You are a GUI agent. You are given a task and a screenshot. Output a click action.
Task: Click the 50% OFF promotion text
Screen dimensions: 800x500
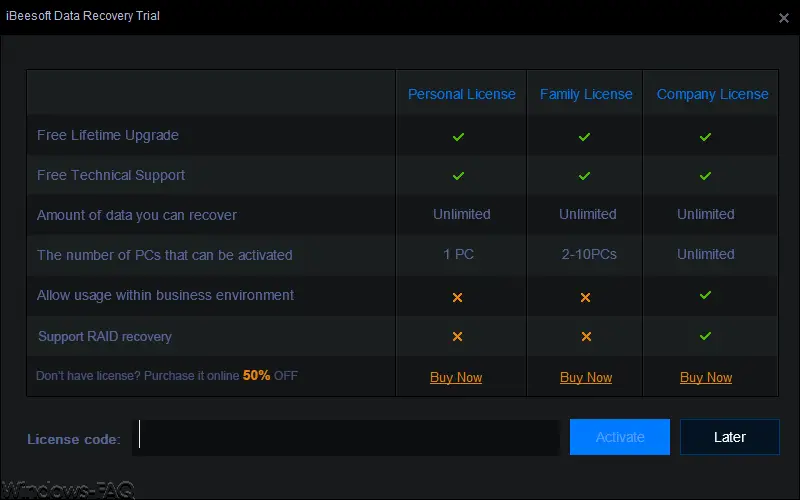[x=270, y=376]
